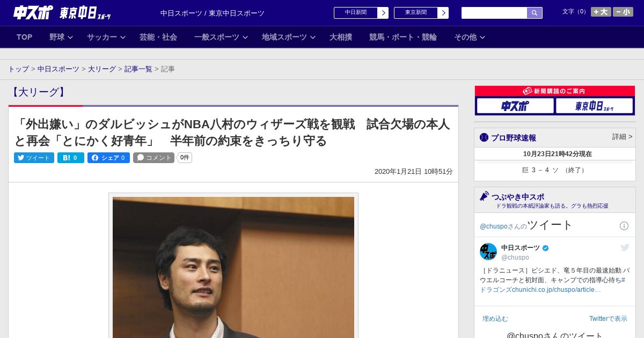The height and width of the screenshot is (338, 644).
Task: Open the 中日新聞 arrow link
Action: coord(361,13)
